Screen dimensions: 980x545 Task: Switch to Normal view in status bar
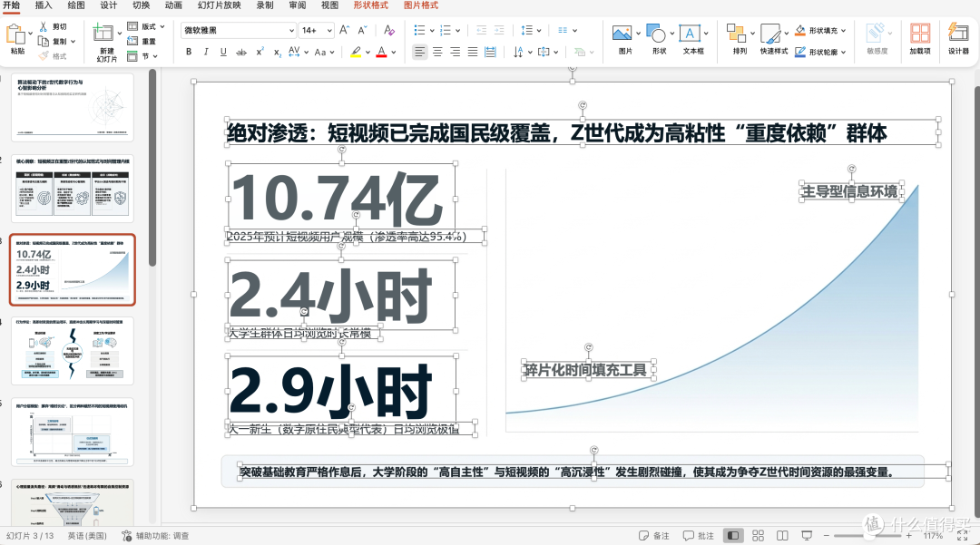point(732,536)
